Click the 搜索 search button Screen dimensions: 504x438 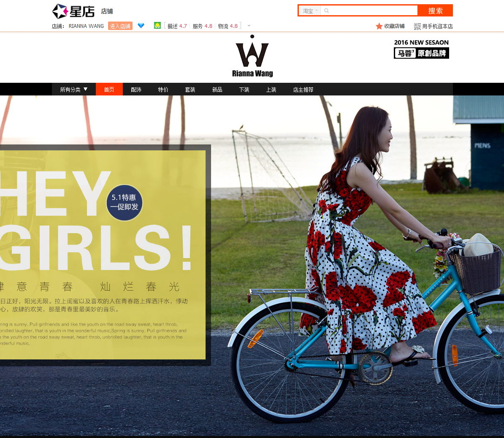tap(435, 11)
